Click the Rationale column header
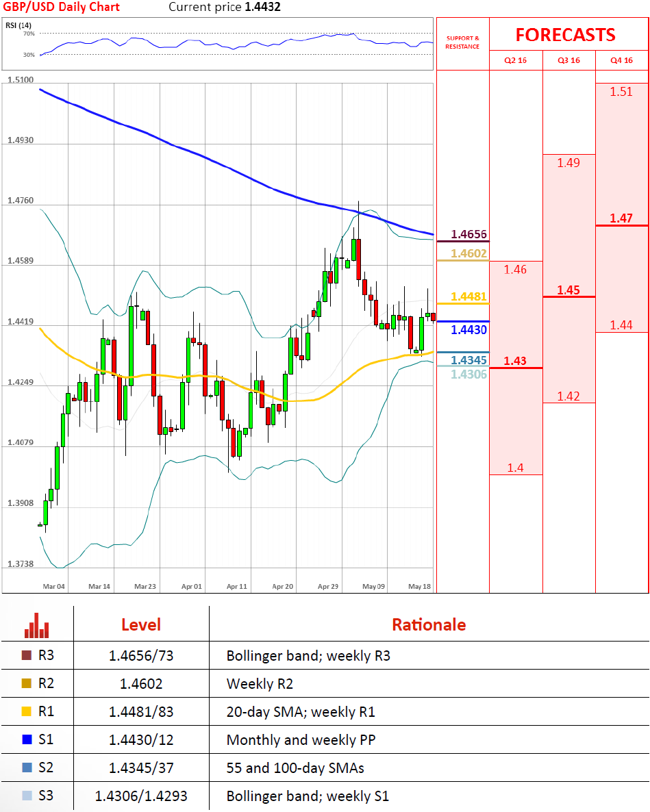Screen dimensions: 650x812 pos(429,624)
